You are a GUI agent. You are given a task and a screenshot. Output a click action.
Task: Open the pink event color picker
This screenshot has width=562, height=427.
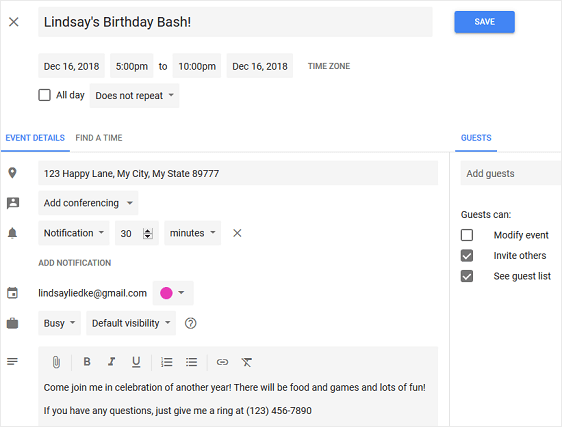(x=173, y=293)
